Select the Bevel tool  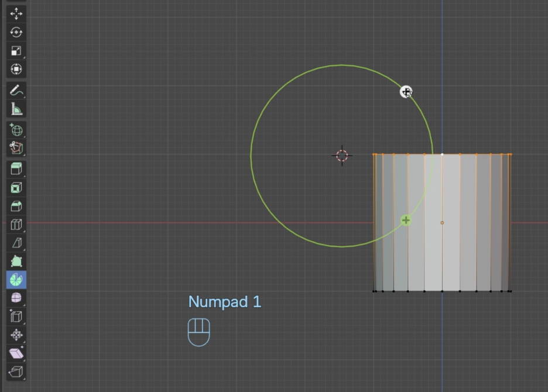pyautogui.click(x=16, y=206)
